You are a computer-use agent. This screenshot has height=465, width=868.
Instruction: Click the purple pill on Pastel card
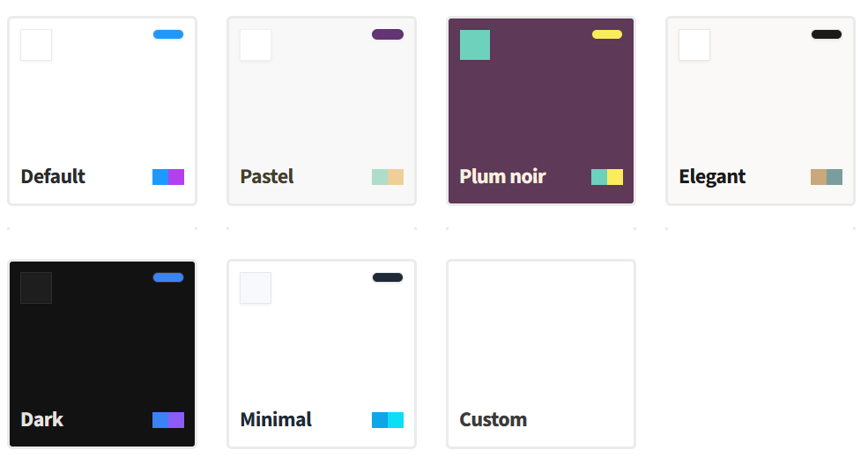(388, 34)
